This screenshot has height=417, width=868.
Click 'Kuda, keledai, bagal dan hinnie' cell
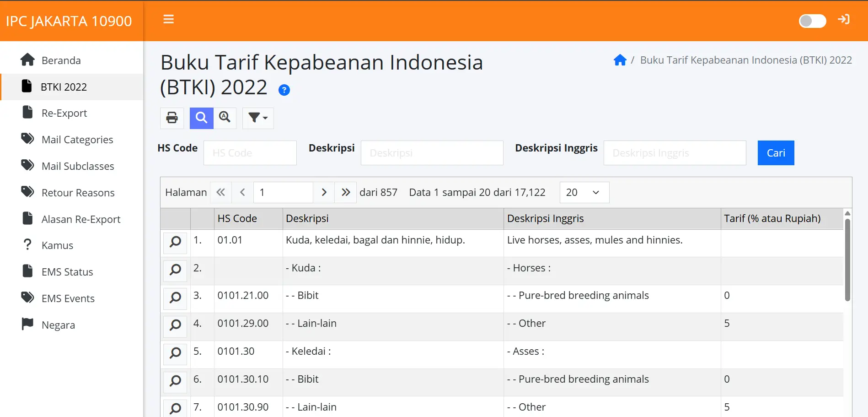point(393,243)
